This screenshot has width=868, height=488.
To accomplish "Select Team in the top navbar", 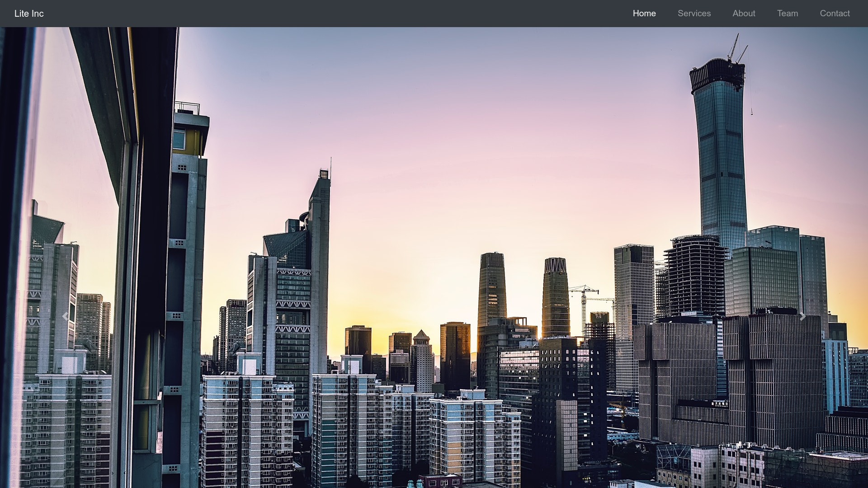I will [x=787, y=14].
